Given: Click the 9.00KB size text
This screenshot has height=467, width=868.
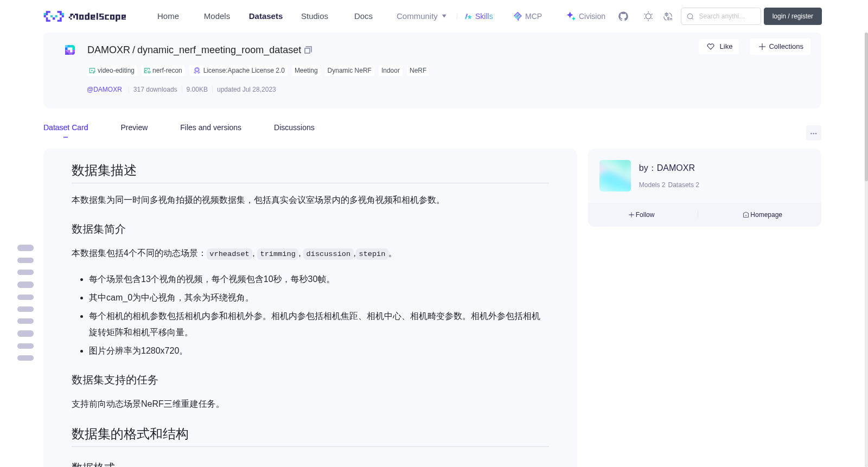Looking at the screenshot, I should point(197,89).
